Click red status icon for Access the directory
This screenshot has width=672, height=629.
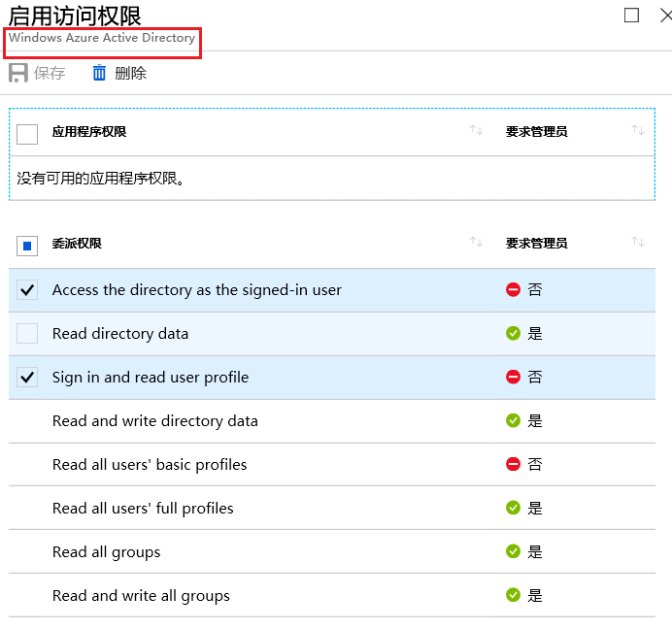513,290
